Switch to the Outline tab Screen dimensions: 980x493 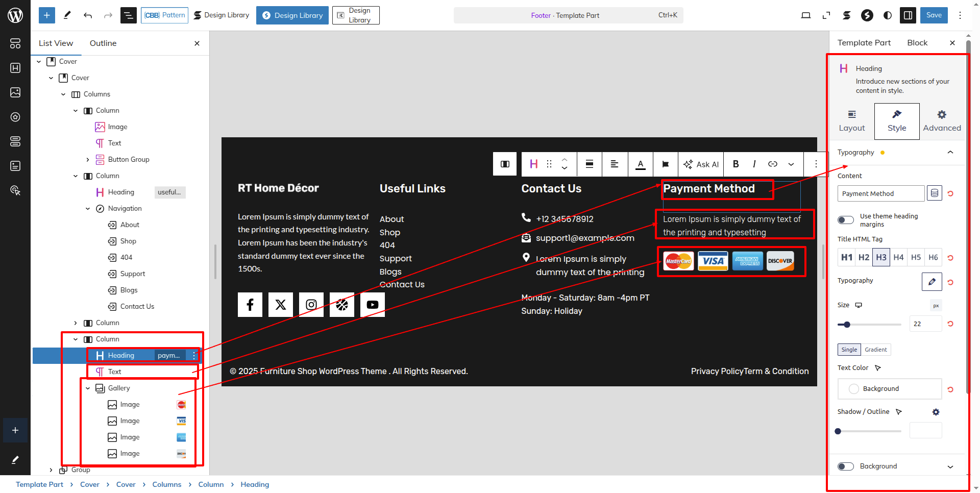coord(103,43)
